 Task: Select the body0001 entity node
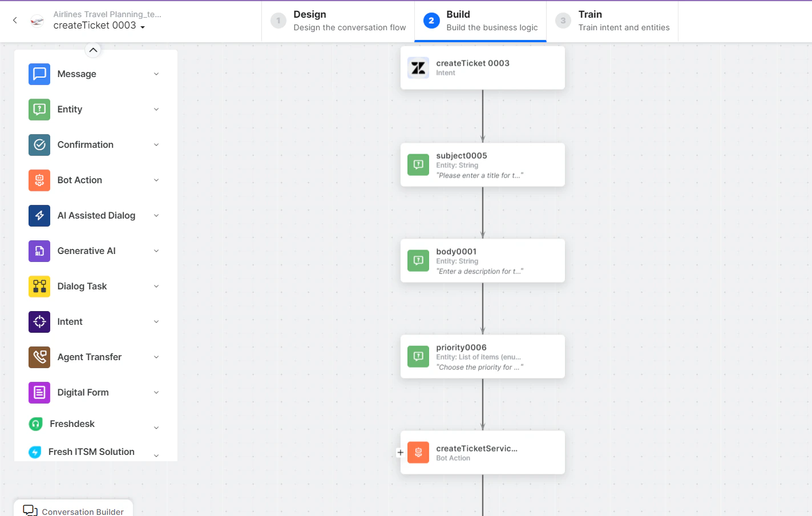point(482,260)
